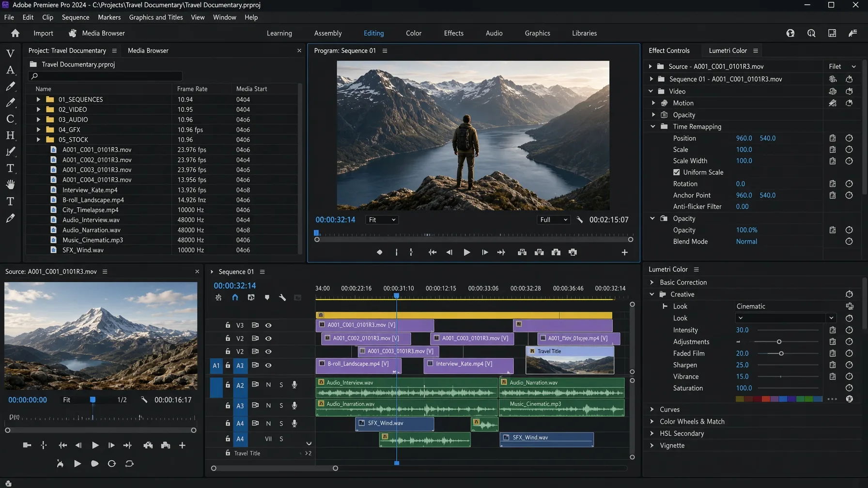The width and height of the screenshot is (868, 488).
Task: Click the Add Marker icon in timeline
Action: coord(267,297)
